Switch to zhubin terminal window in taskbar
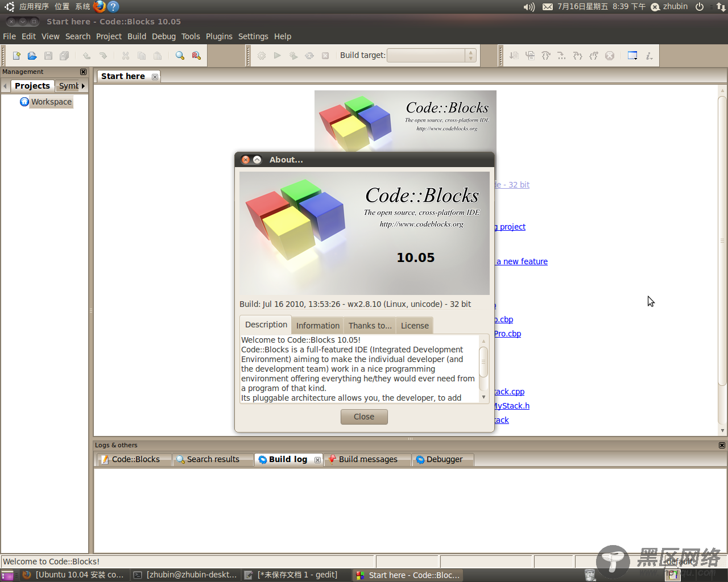 pos(185,575)
